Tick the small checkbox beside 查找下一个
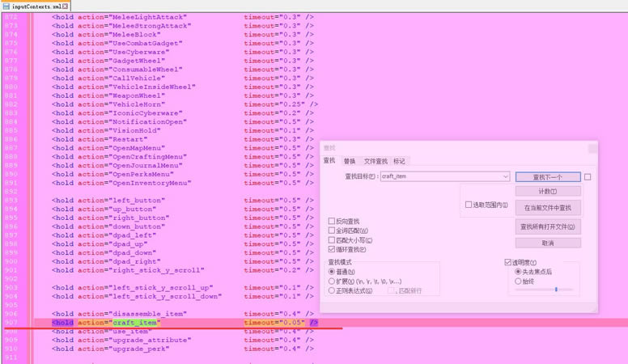 click(588, 177)
